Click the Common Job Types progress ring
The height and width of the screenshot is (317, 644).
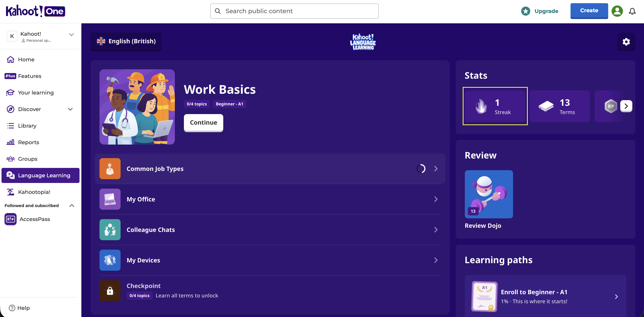tap(421, 169)
